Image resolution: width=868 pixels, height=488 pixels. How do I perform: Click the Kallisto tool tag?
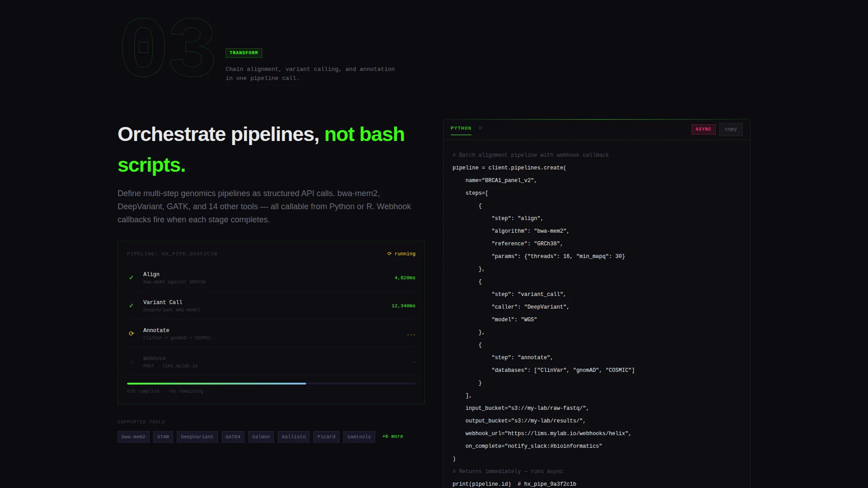pyautogui.click(x=293, y=437)
